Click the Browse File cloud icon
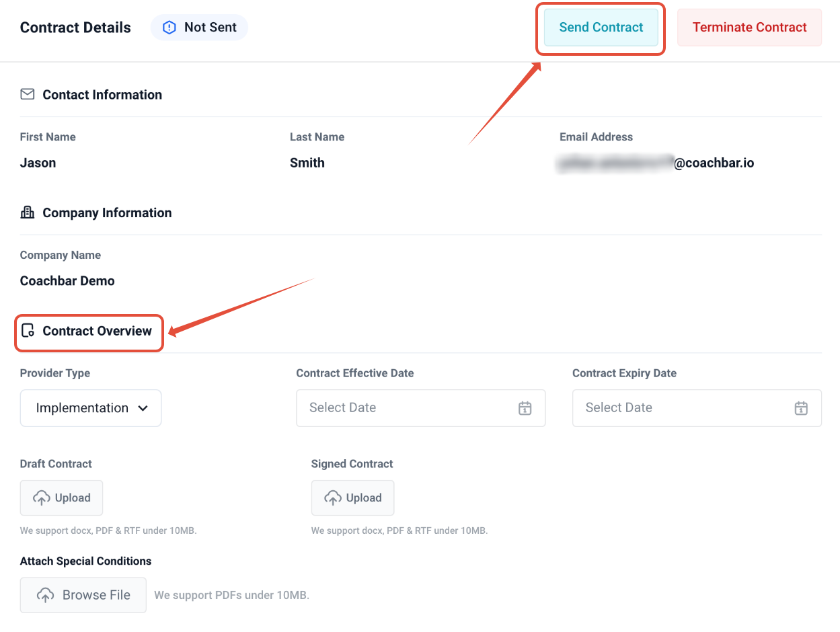The height and width of the screenshot is (632, 840). pos(45,595)
